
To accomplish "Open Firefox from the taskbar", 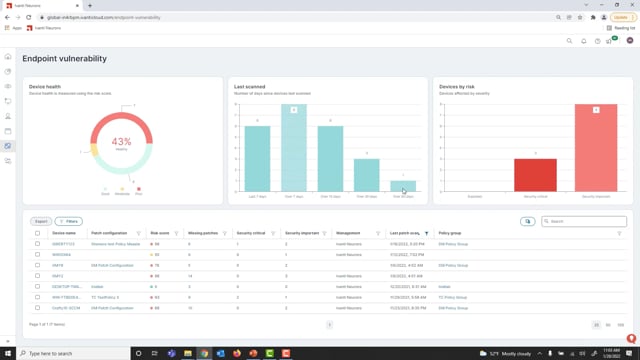I will [237, 353].
